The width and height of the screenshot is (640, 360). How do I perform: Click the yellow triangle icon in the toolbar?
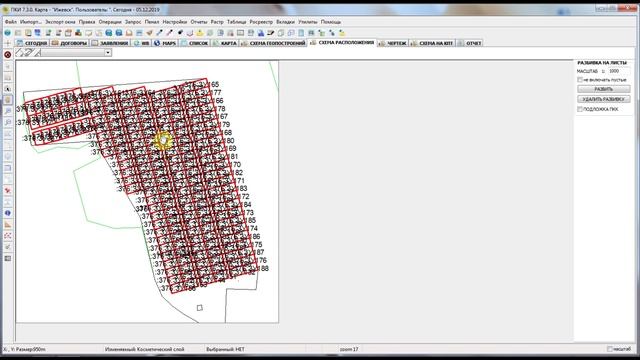click(x=200, y=33)
